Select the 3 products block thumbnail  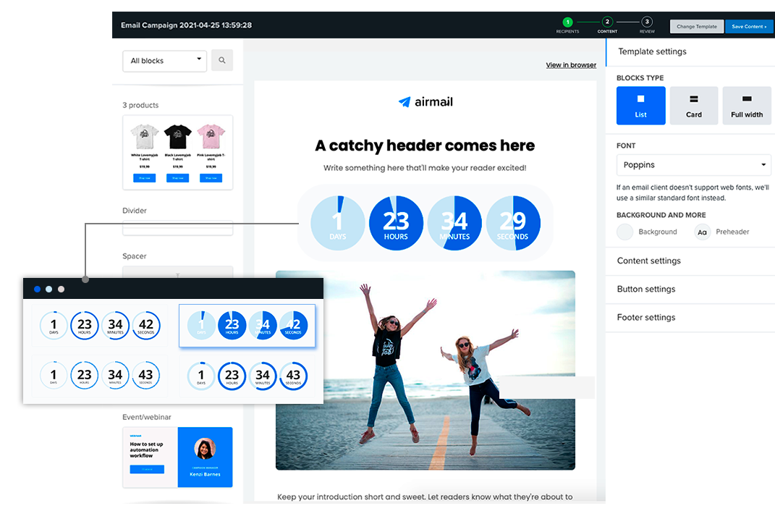[177, 152]
